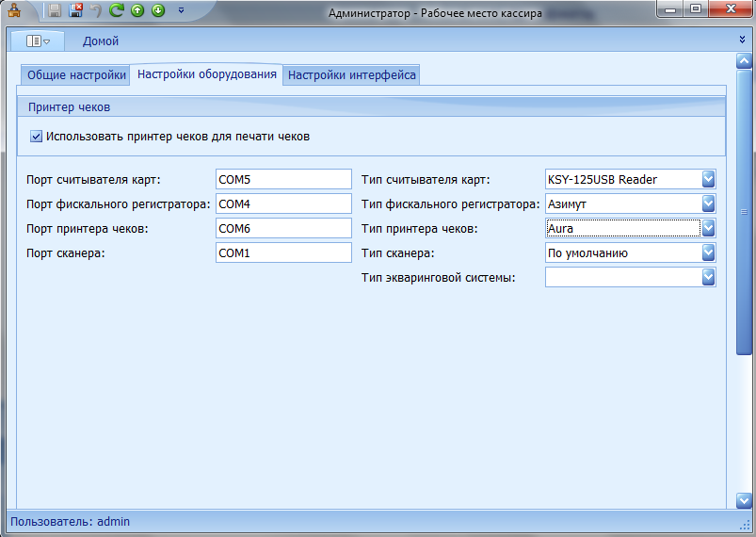The width and height of the screenshot is (756, 537).
Task: Uncheck the use receipt printer checkbox
Action: (x=37, y=137)
